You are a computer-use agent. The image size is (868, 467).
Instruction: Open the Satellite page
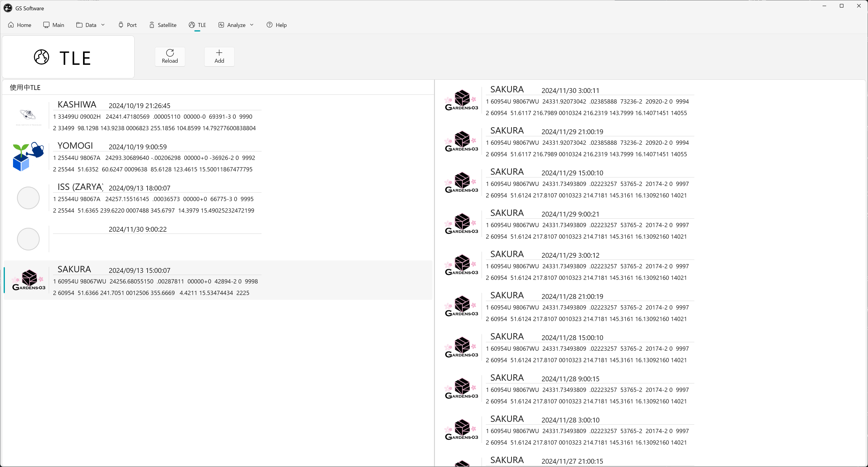(163, 25)
